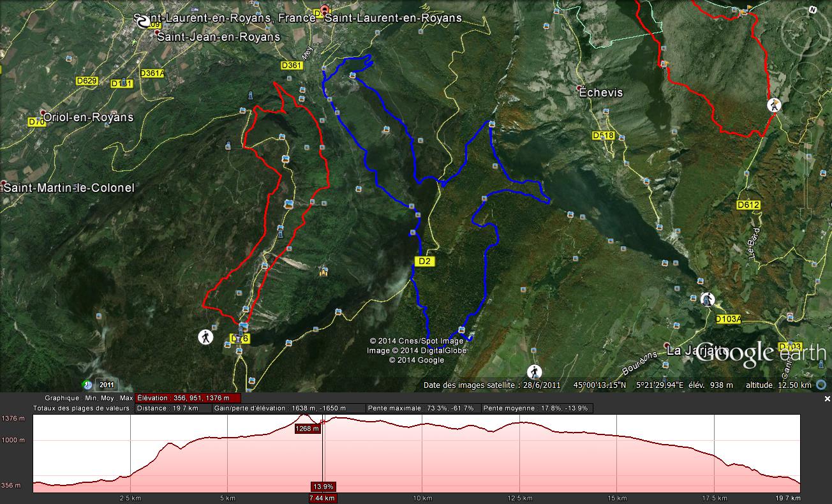Screen dimensions: 832x504
Task: Click the 1376 m axis label
Action: [14, 419]
